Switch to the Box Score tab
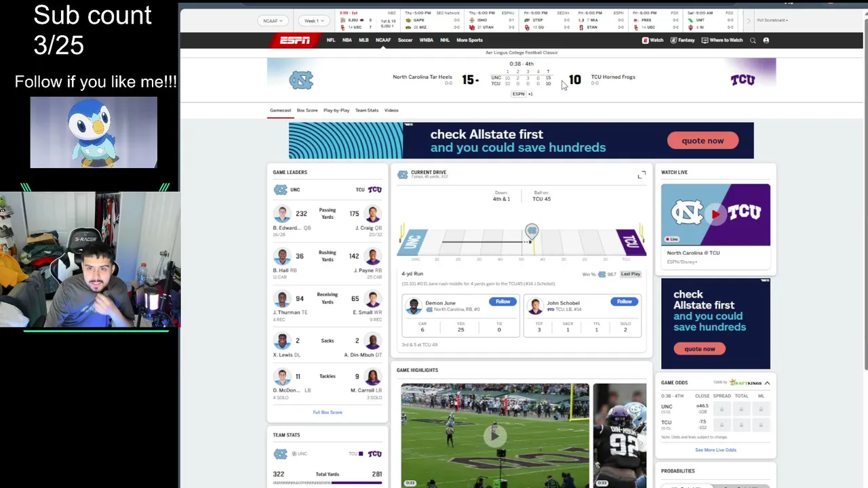 tap(307, 110)
